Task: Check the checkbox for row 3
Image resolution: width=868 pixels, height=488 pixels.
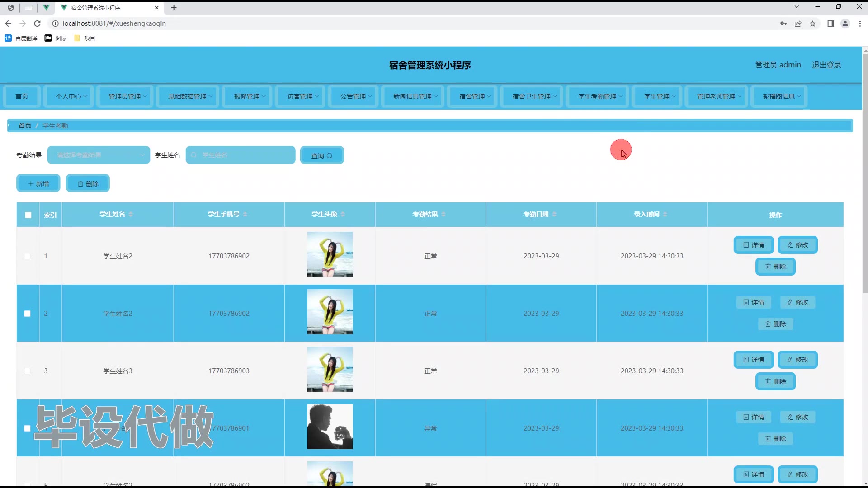Action: pos(27,371)
